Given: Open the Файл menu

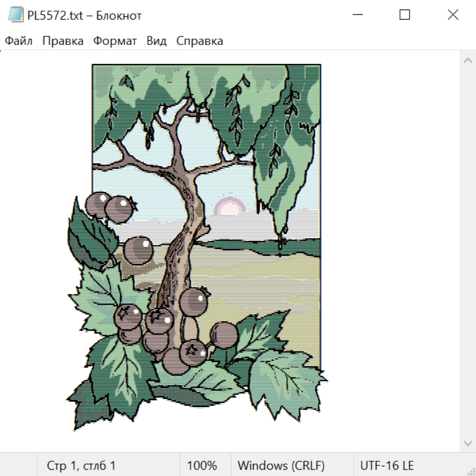Looking at the screenshot, I should [x=19, y=41].
